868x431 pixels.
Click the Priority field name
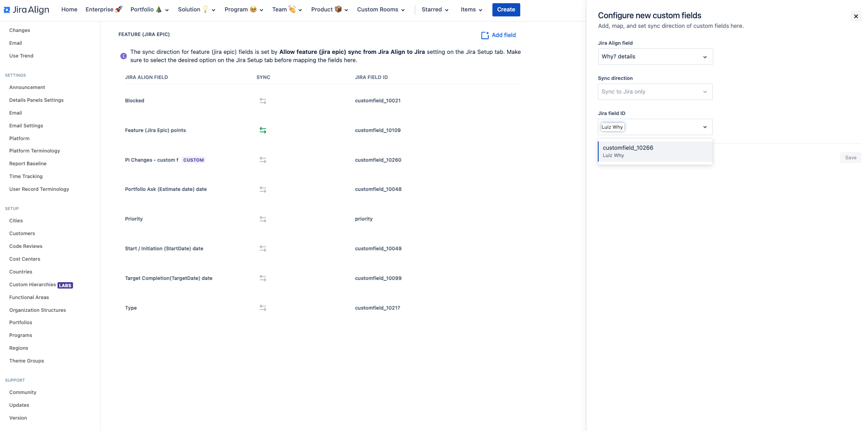click(134, 219)
